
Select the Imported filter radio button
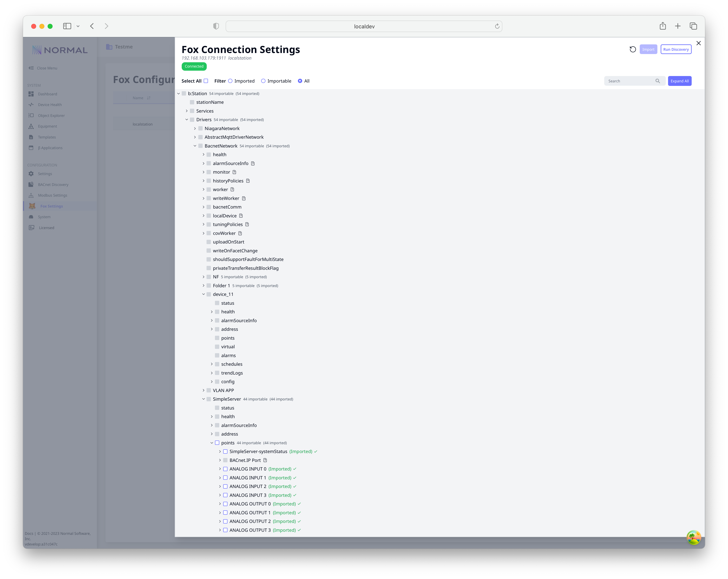coord(230,81)
